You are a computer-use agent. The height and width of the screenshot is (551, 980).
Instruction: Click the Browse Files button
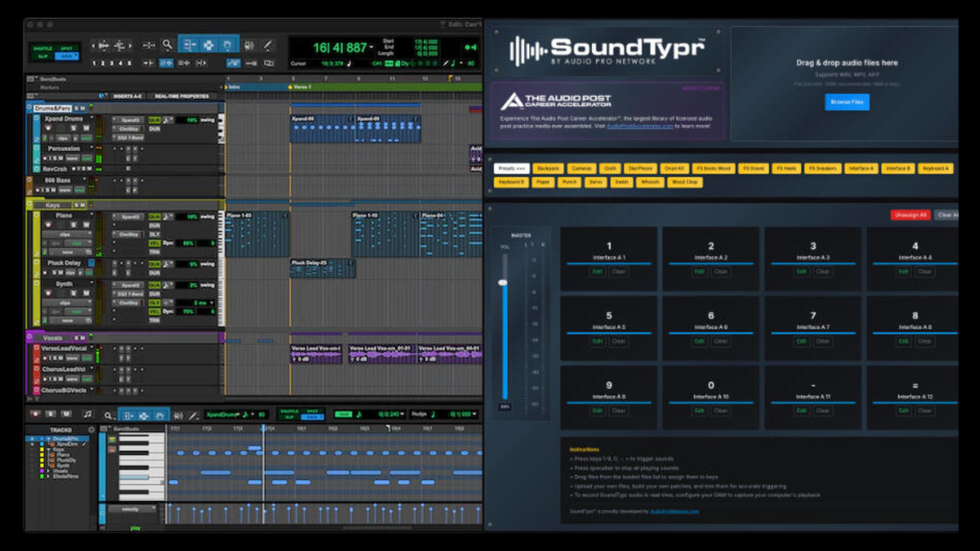[846, 102]
